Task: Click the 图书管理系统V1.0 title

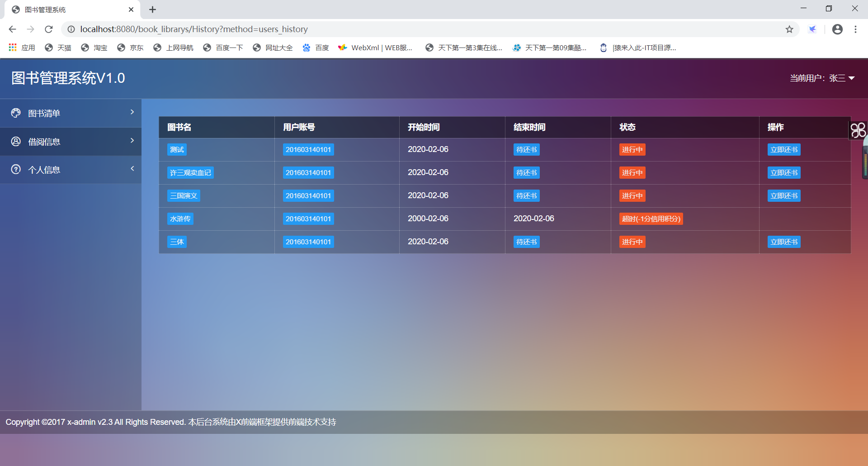Action: [x=68, y=78]
